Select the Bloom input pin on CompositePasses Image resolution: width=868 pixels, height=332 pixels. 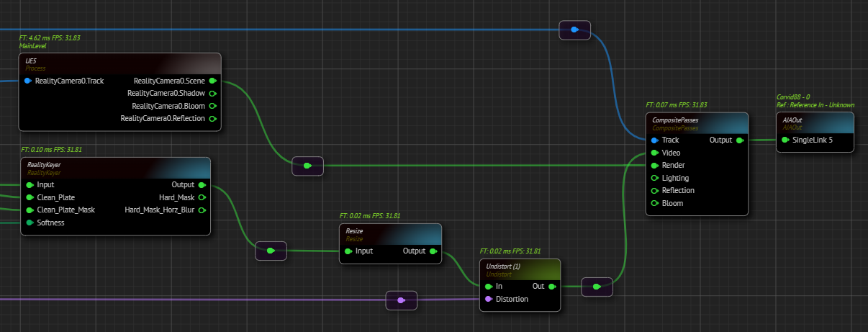click(654, 203)
